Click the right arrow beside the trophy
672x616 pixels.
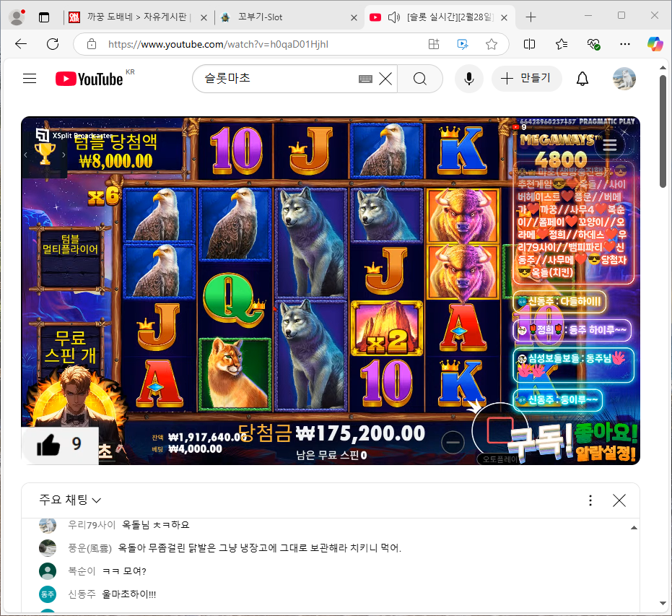64,155
